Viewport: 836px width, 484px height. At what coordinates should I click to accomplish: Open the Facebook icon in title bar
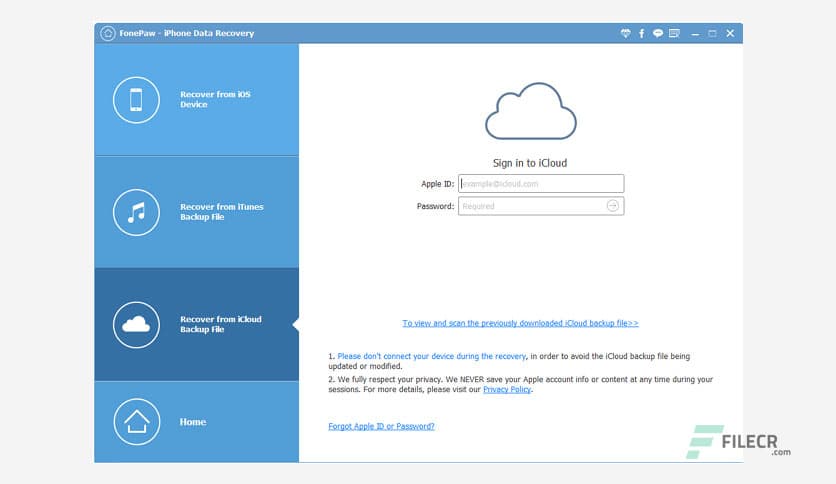pyautogui.click(x=641, y=33)
